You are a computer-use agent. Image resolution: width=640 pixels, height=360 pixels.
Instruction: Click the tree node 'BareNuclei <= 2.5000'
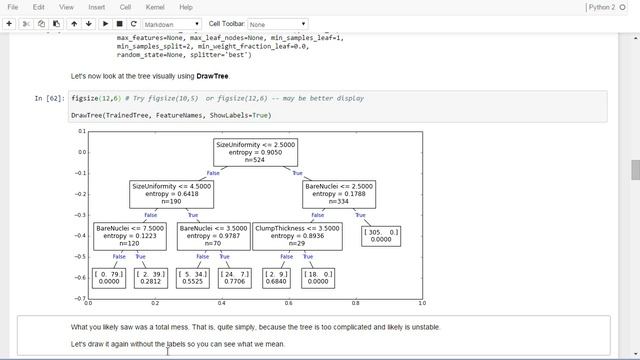[339, 194]
